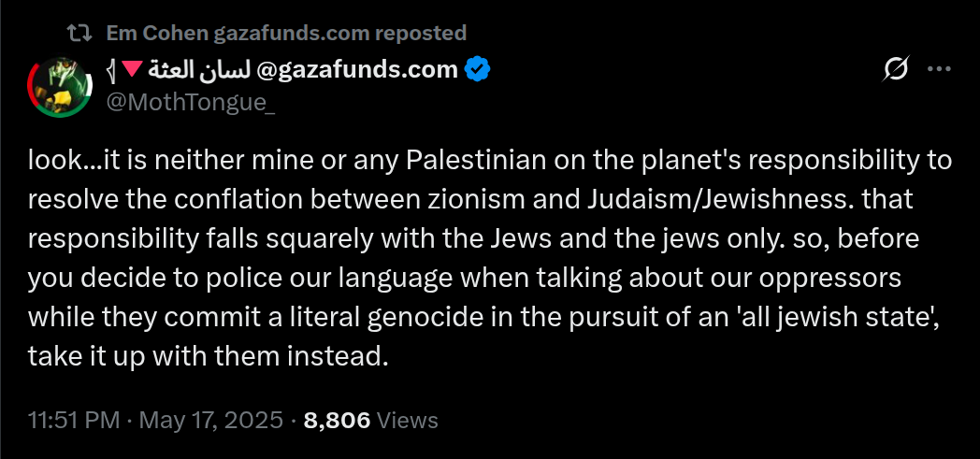Click the final line 'take it up with them instead.'
Viewport: 980px width, 459px height.
pos(208,356)
